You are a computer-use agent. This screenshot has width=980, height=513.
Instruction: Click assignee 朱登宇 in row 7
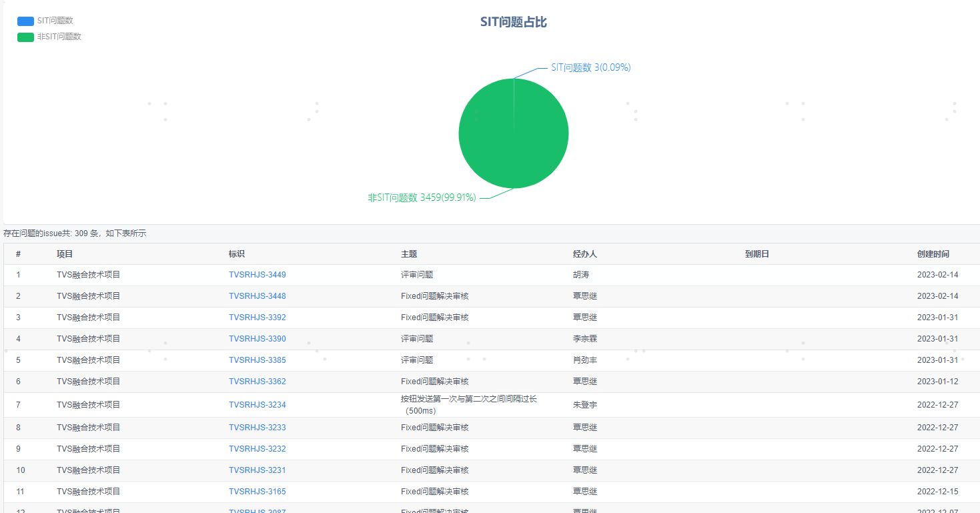pyautogui.click(x=584, y=405)
